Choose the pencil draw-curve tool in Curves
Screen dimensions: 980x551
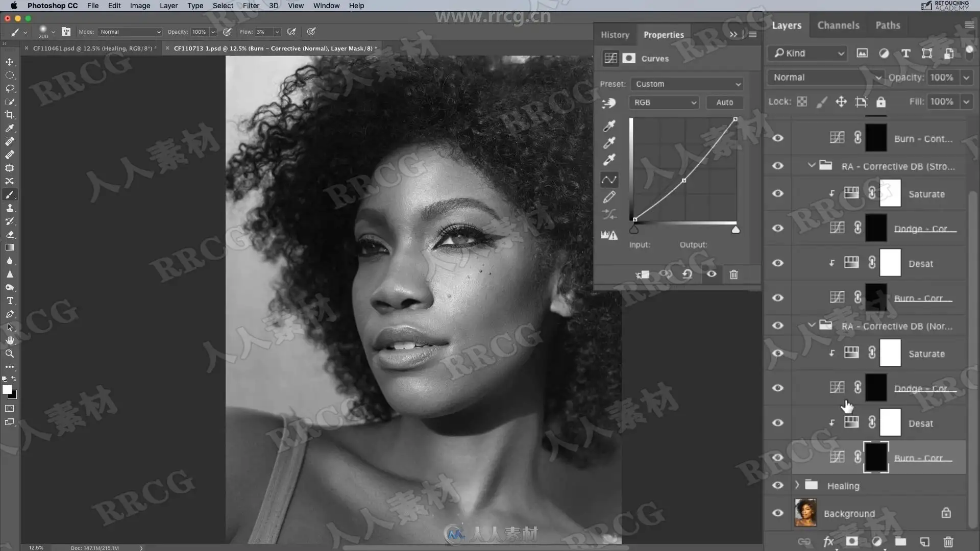coord(609,197)
